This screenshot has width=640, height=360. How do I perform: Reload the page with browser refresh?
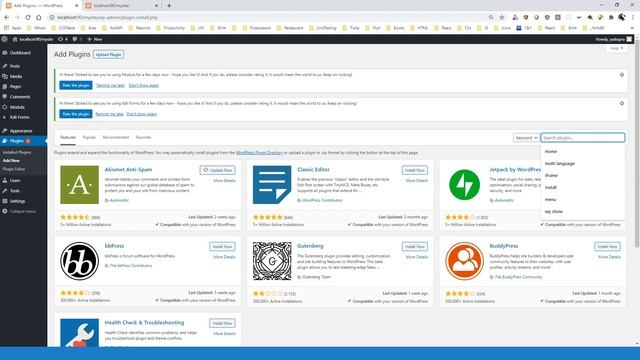(x=28, y=18)
